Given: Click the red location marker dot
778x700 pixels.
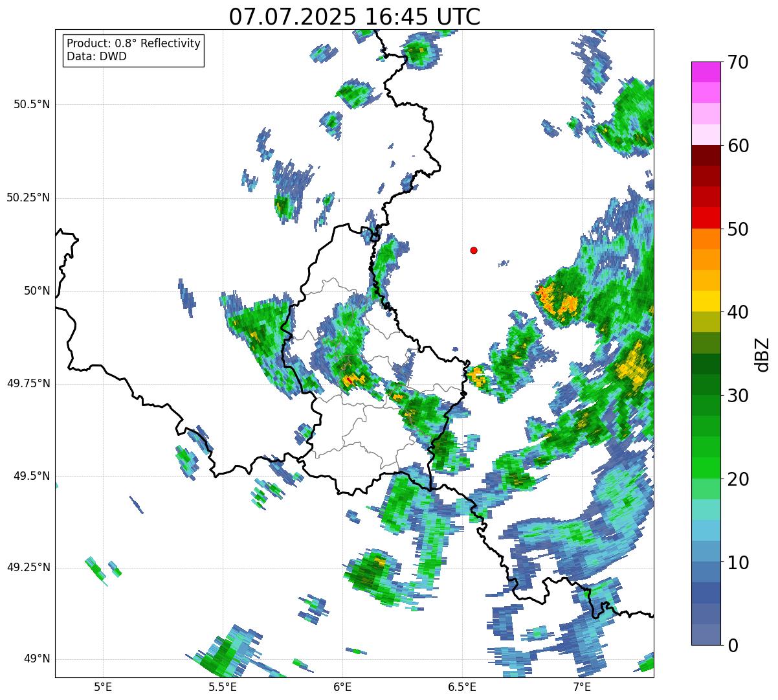Looking at the screenshot, I should tap(474, 250).
